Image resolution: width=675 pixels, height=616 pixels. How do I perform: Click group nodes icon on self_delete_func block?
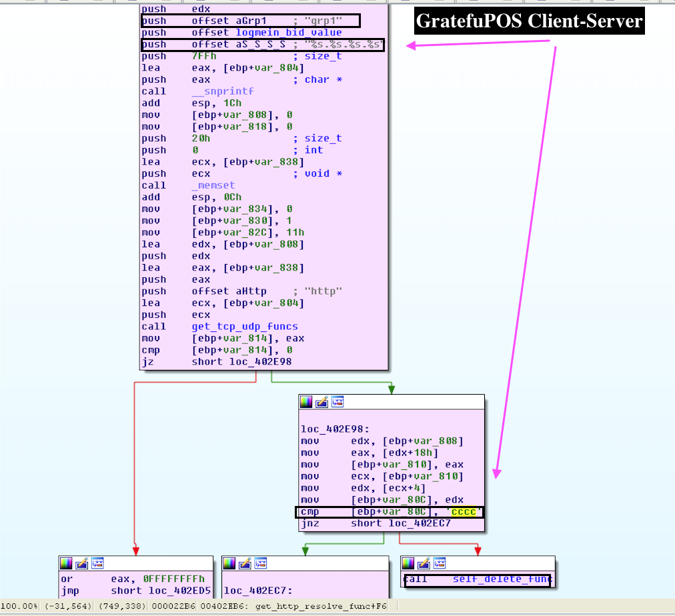click(x=440, y=563)
